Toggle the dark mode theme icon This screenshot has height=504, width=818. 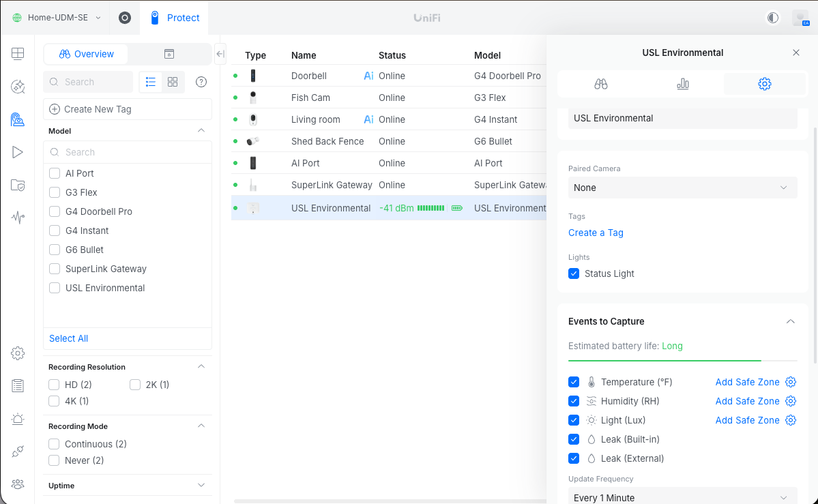[x=773, y=18]
